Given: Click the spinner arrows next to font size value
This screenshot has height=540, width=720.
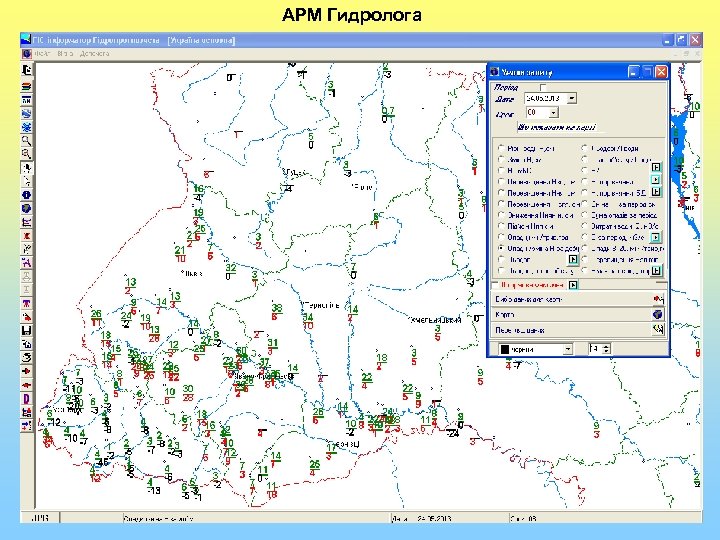Looking at the screenshot, I should pyautogui.click(x=606, y=349).
